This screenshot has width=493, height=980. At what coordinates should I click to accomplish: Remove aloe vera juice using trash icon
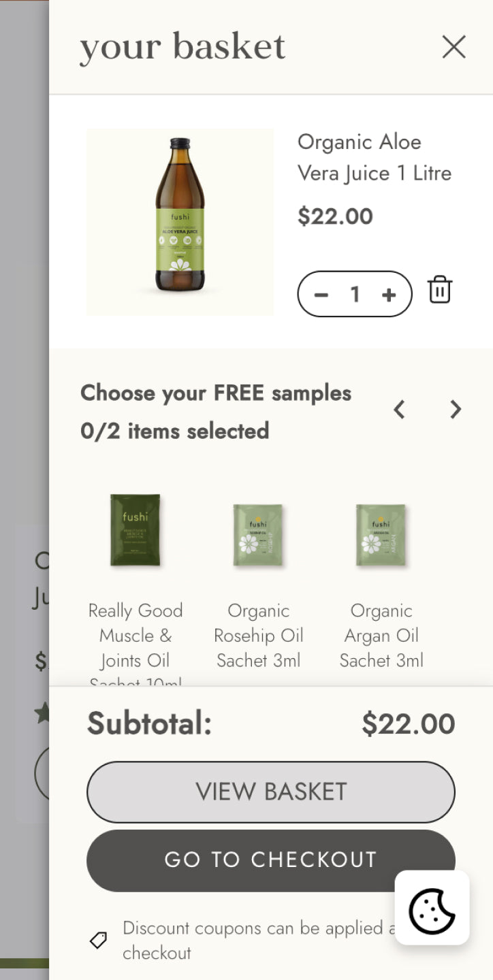440,290
